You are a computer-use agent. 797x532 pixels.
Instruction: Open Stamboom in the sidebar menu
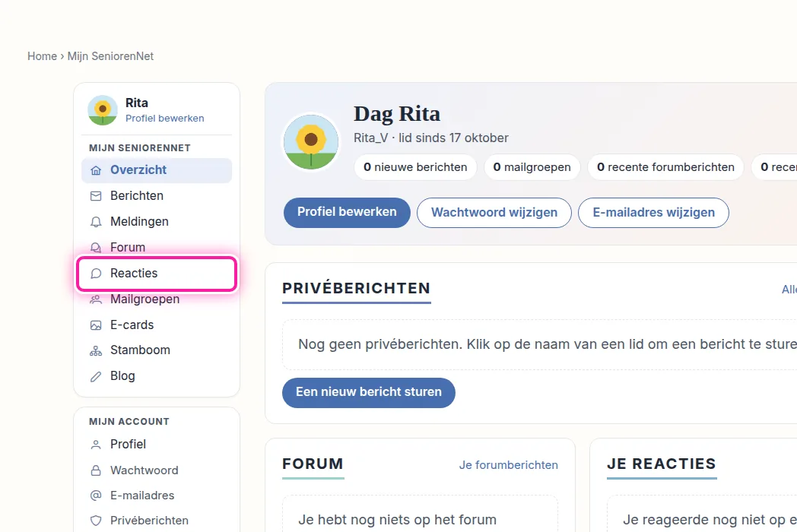(157, 350)
